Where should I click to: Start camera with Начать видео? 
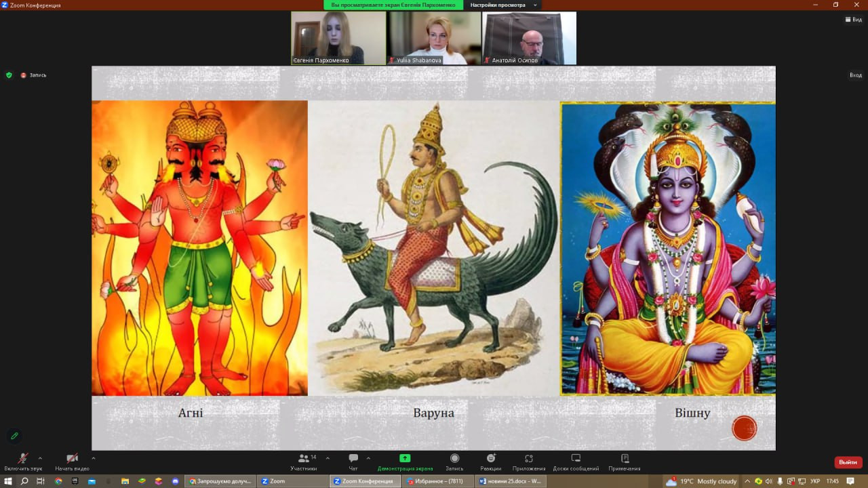coord(72,462)
